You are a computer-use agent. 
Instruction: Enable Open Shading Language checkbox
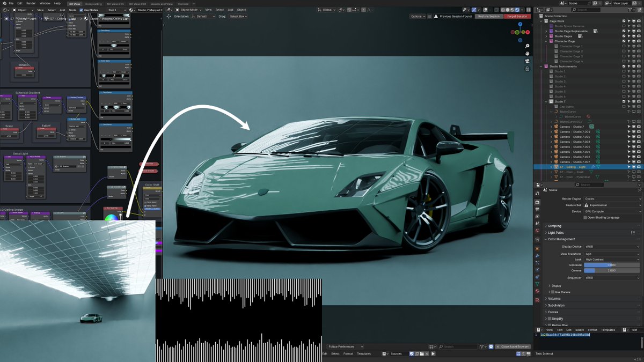[x=586, y=217]
